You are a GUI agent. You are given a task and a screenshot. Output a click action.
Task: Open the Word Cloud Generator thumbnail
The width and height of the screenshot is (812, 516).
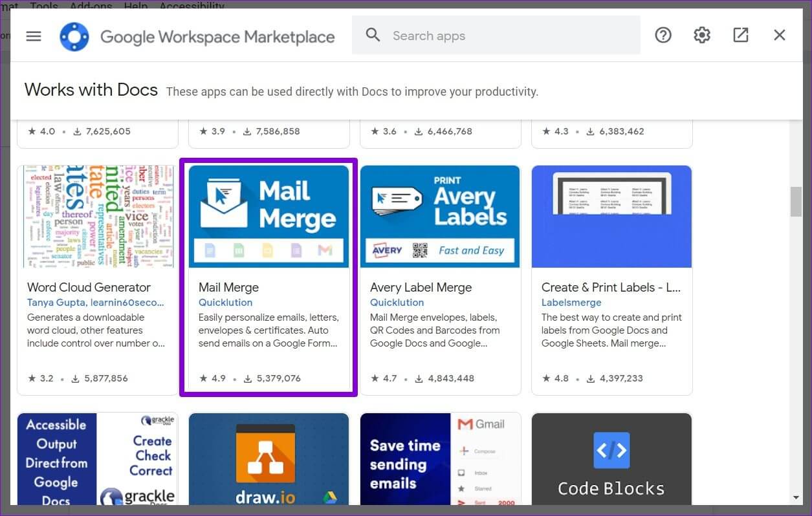click(x=98, y=216)
